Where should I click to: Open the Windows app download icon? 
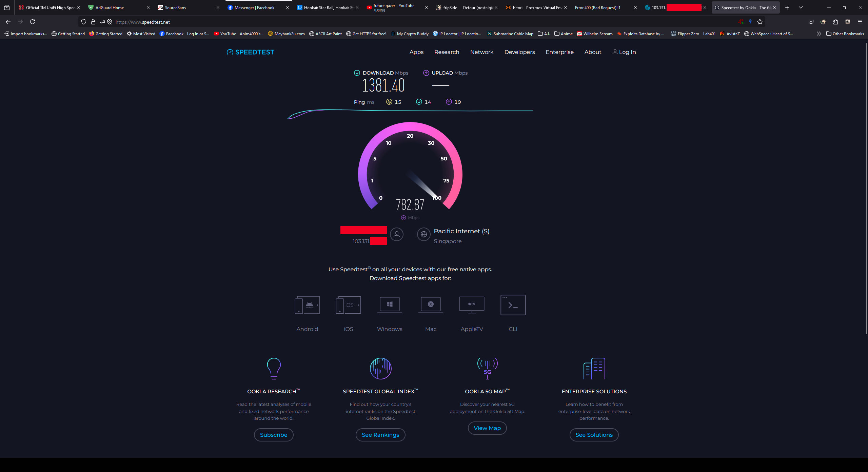pyautogui.click(x=390, y=305)
